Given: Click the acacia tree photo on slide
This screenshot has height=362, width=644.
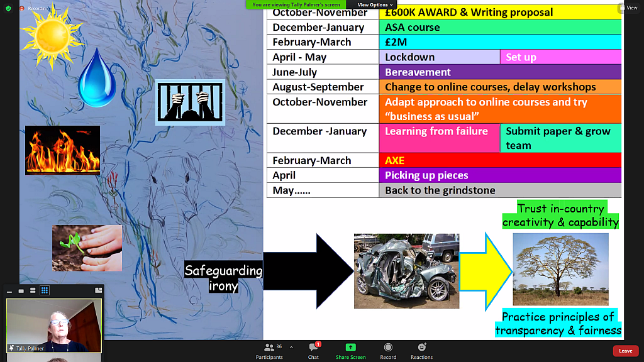Looking at the screenshot, I should [x=560, y=269].
